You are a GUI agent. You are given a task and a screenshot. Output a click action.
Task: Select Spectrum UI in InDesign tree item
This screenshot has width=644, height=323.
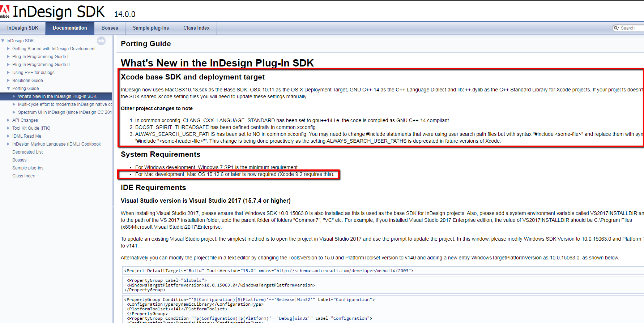65,112
